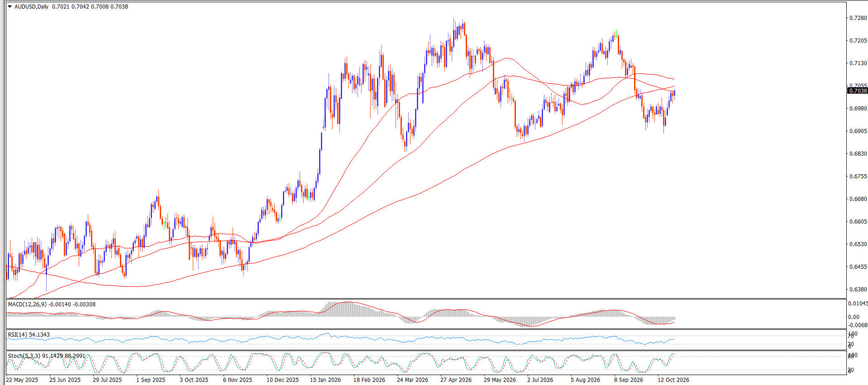Viewport: 868px width, 385px height.
Task: Click the 5 Aug 2026 date label
Action: [585, 380]
